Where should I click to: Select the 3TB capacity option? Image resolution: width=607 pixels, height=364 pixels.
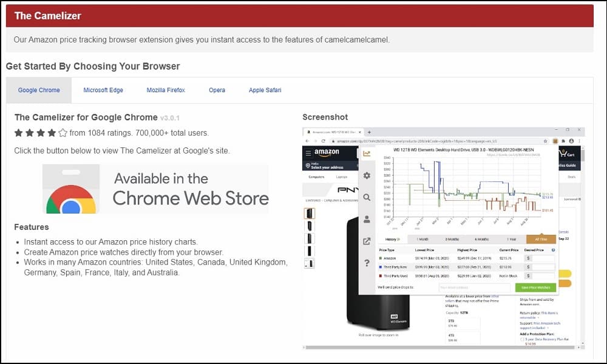(463, 323)
